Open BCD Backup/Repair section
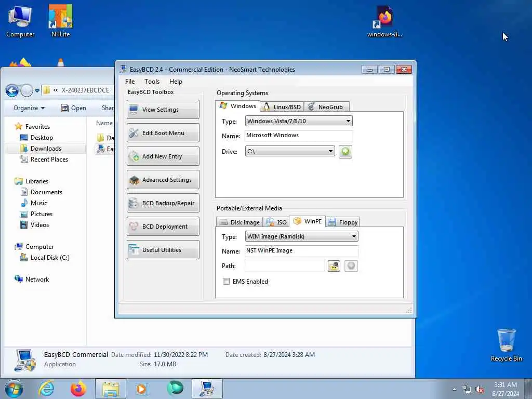 click(x=163, y=203)
